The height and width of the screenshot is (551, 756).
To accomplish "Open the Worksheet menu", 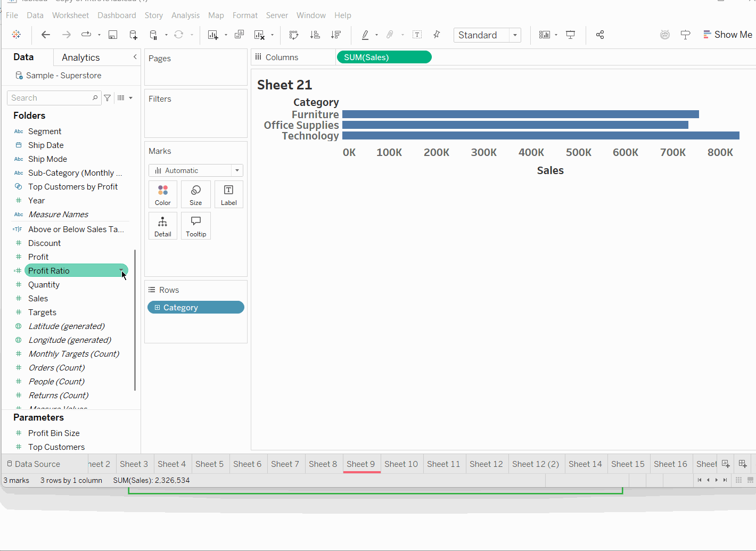I will [71, 15].
